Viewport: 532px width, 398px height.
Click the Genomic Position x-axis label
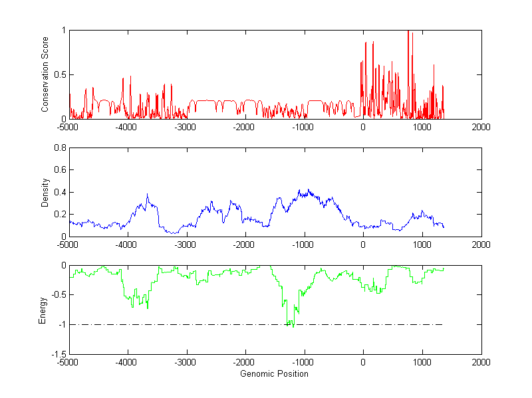coord(274,374)
